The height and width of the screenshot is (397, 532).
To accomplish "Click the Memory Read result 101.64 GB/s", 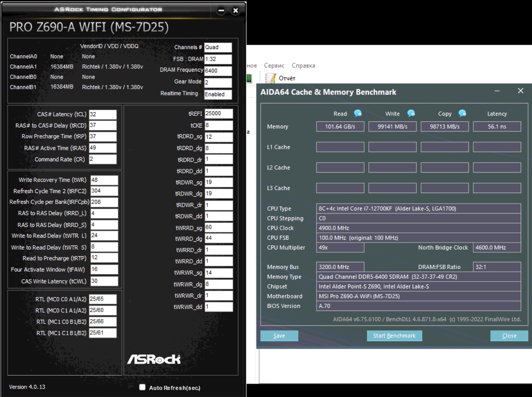I will [340, 127].
